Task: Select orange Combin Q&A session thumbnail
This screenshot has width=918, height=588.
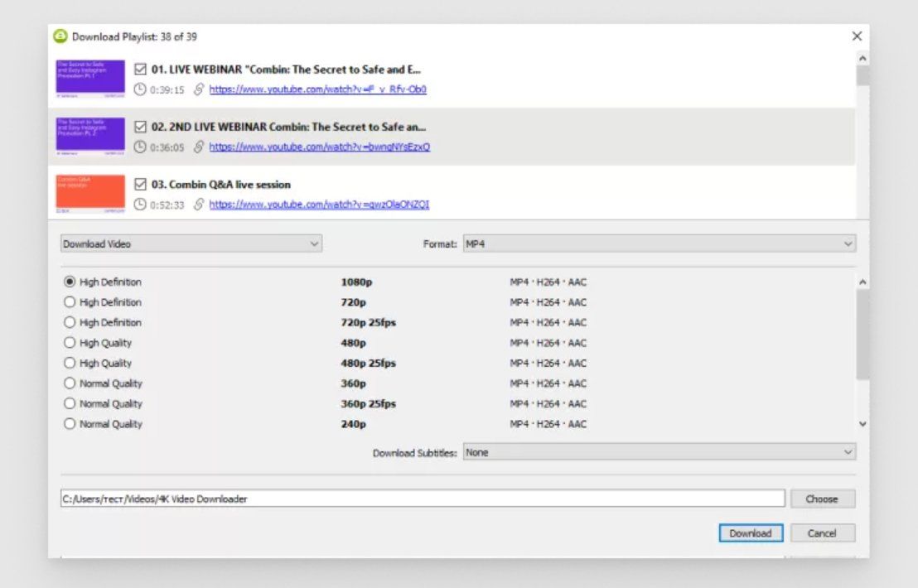Action: (x=90, y=195)
